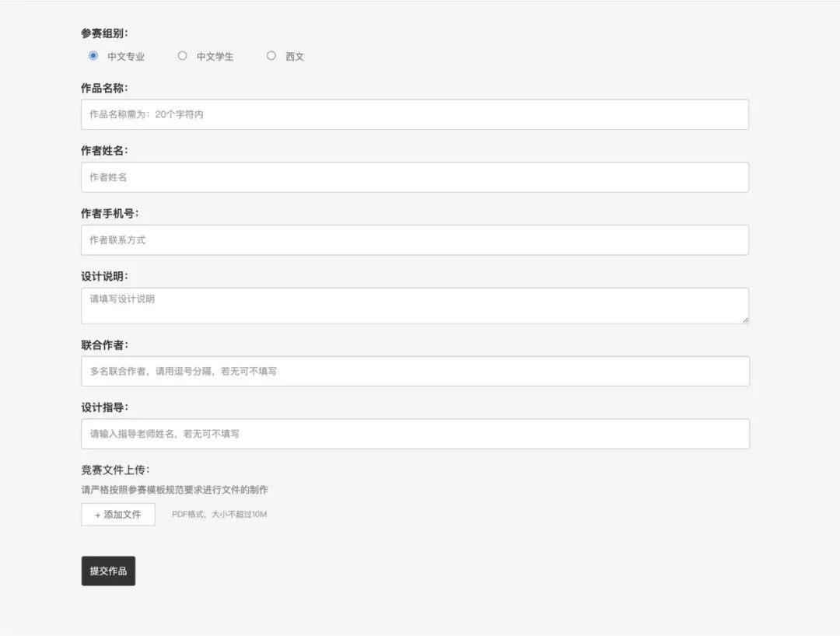Choose the 中文学生 group option
Image resolution: width=840 pixels, height=636 pixels.
[183, 56]
